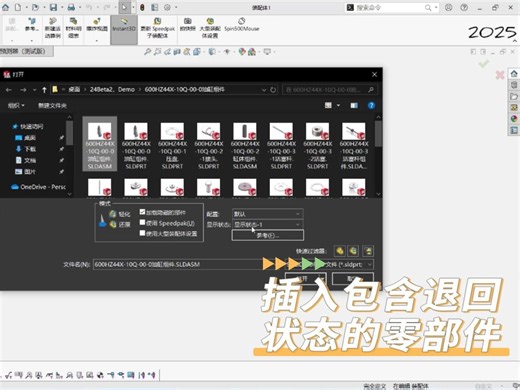Select Downloads in the navigation pane

(x=26, y=149)
